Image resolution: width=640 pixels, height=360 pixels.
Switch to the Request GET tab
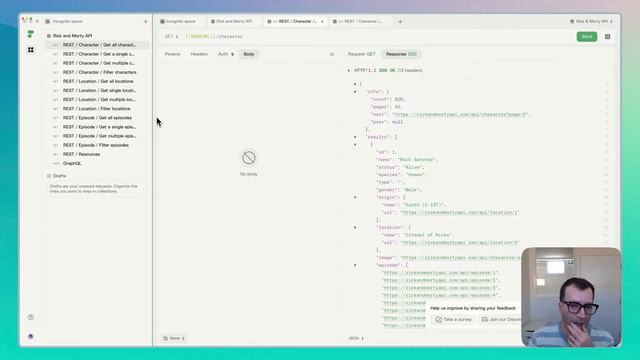pyautogui.click(x=361, y=54)
